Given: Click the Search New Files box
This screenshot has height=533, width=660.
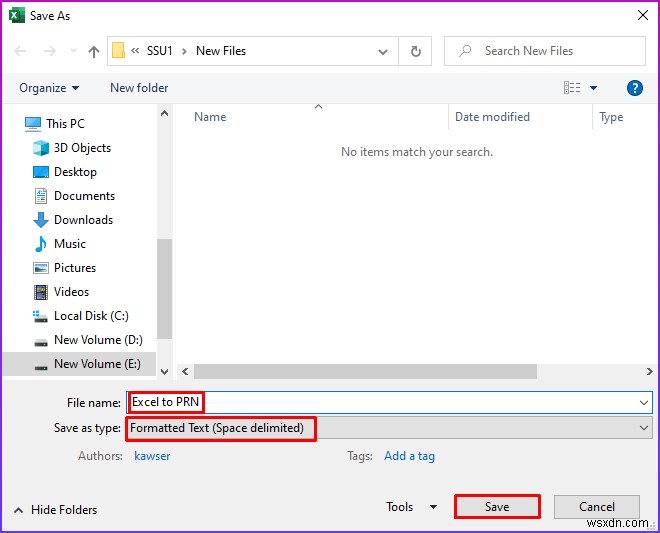Looking at the screenshot, I should [x=545, y=51].
